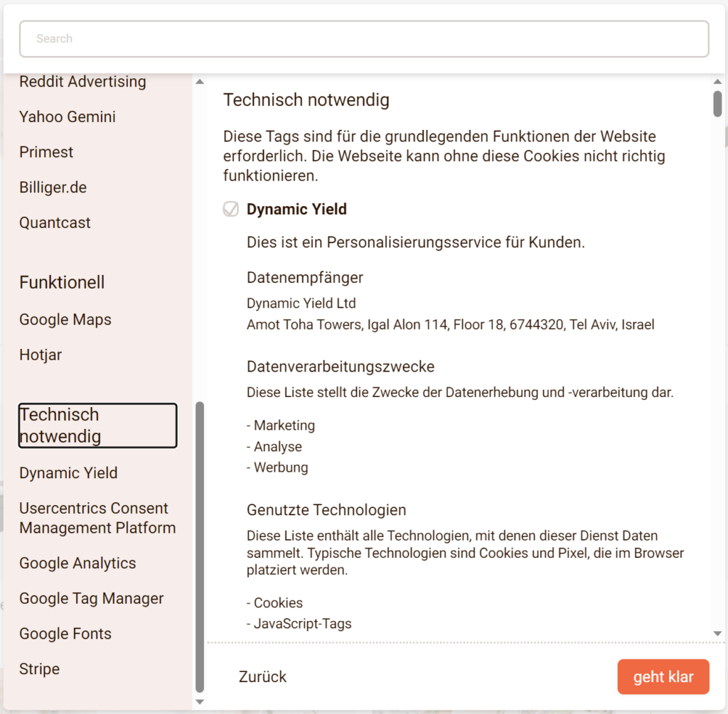Click the '- JavaScript-Tags' list item
Screen dimensions: 728x714
tap(299, 624)
